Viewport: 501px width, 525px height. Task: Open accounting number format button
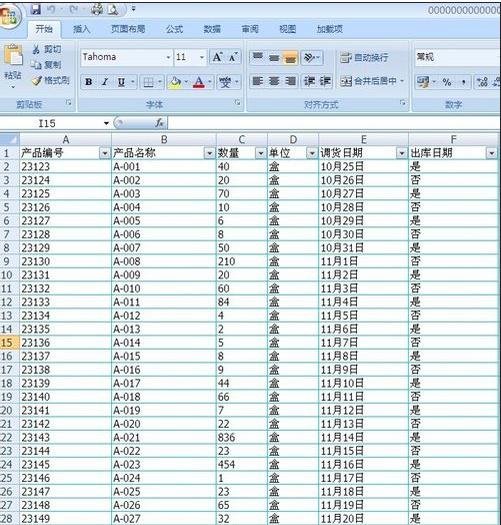coord(423,82)
